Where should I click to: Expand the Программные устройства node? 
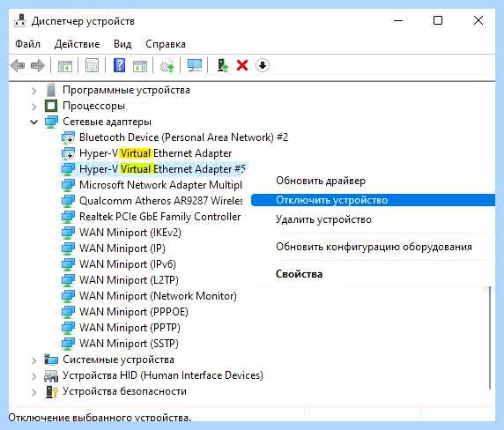pos(33,91)
